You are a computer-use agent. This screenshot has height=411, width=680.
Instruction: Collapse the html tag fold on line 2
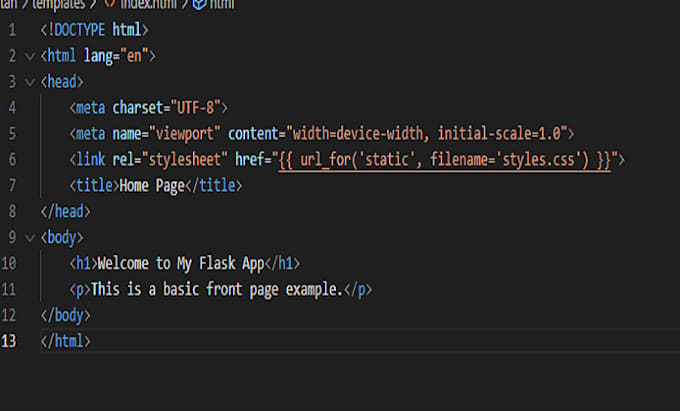(29, 56)
